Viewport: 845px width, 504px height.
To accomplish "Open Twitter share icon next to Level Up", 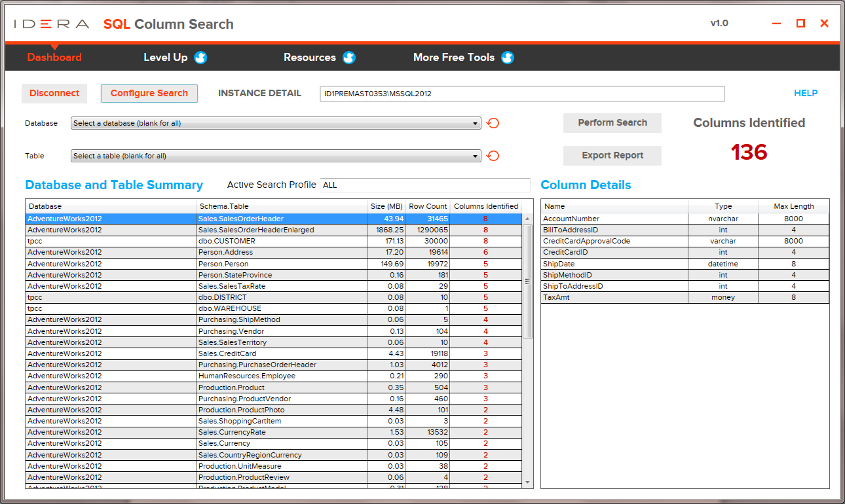I will (201, 58).
